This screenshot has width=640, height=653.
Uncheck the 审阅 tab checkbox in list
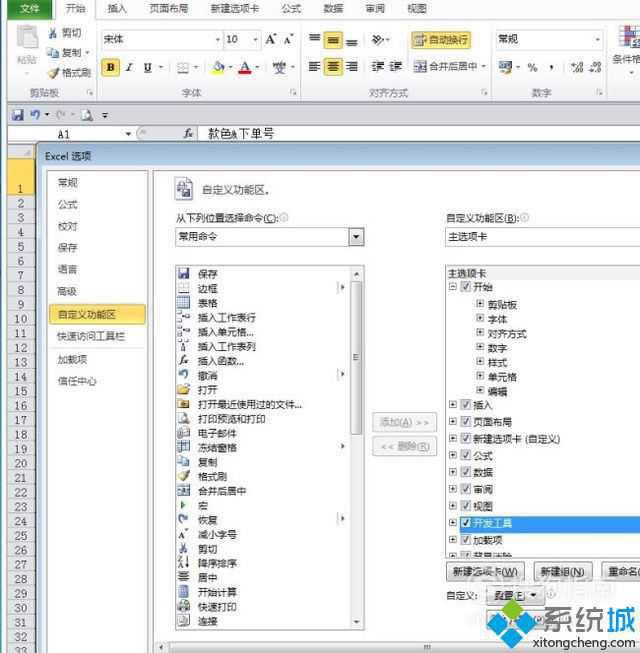tap(466, 489)
